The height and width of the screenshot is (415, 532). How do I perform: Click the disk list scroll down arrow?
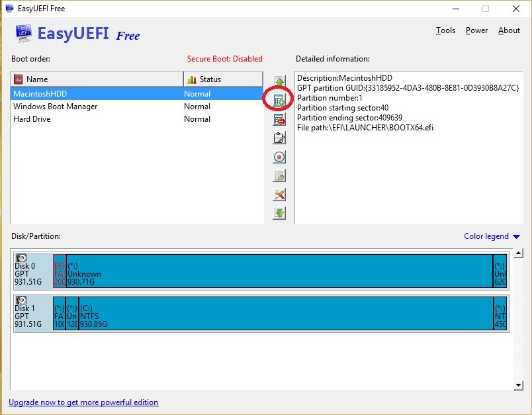(518, 385)
